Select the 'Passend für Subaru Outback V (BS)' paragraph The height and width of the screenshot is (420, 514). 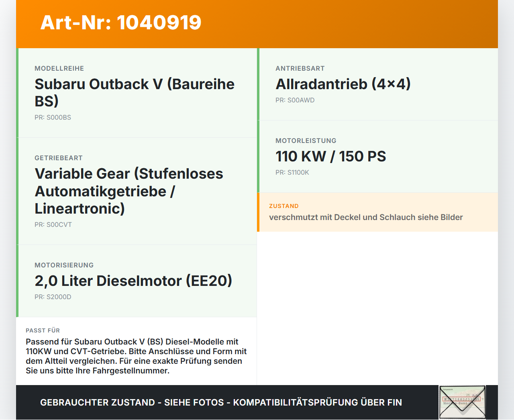click(136, 356)
